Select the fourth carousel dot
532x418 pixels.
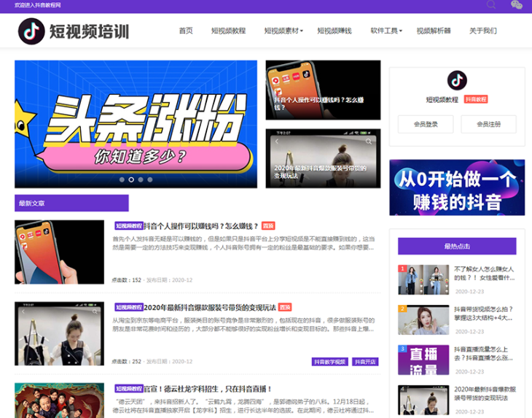tap(149, 179)
